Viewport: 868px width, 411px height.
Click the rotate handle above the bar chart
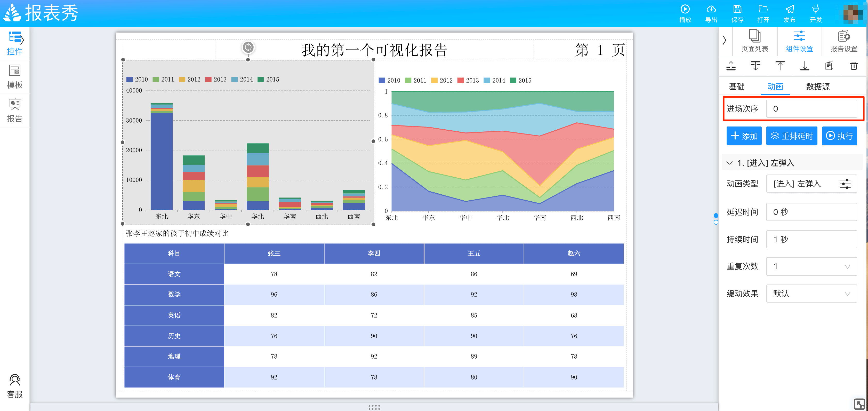coord(248,47)
